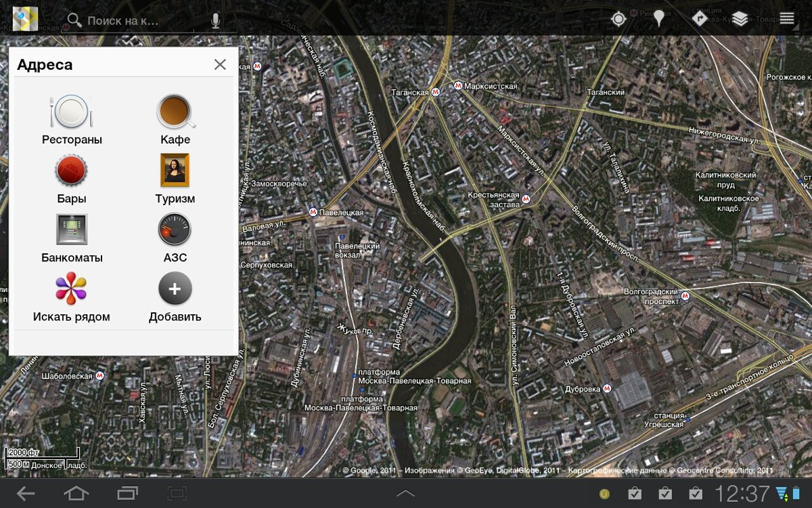Tap the Искать рядом flower icon

click(71, 289)
